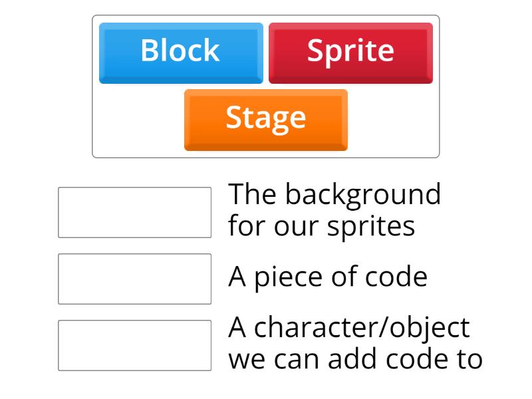Select the middle answer drop slot
Viewport: 532px width, 399px height.
(x=134, y=279)
